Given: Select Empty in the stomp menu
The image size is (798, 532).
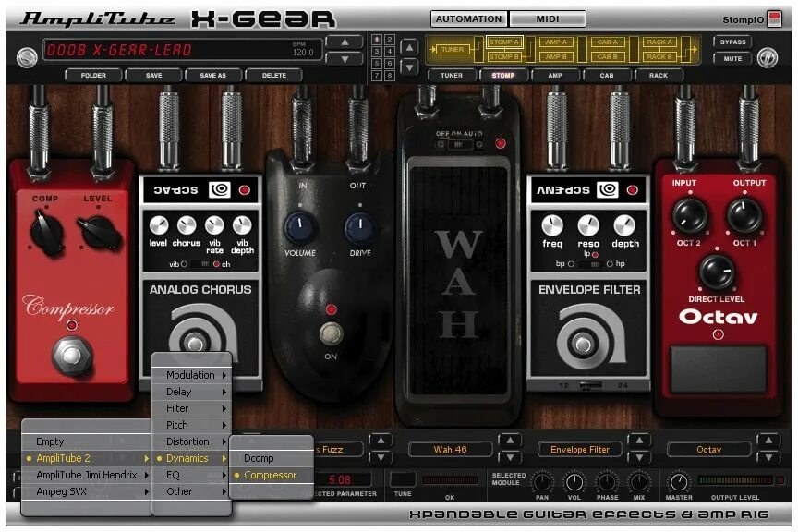Looking at the screenshot, I should pyautogui.click(x=87, y=441).
